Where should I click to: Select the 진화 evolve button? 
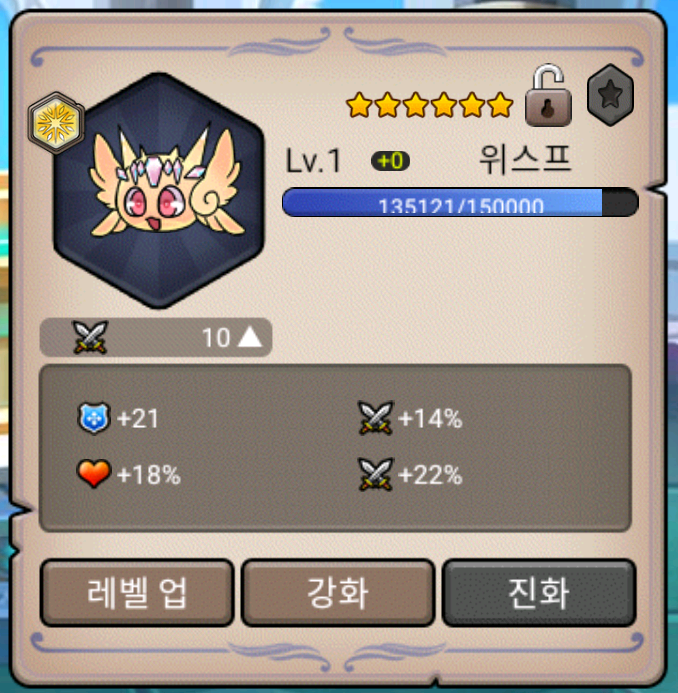click(539, 593)
